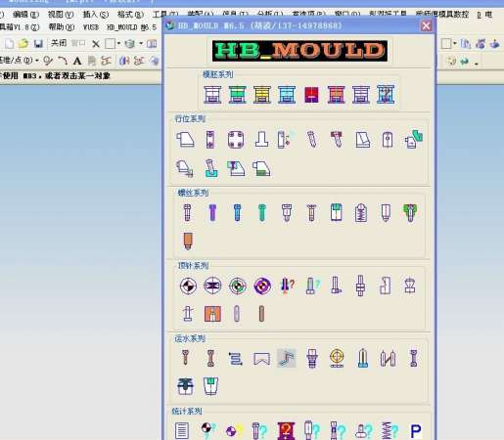The width and height of the screenshot is (504, 440).
Task: Expand dropdown arrow beside the square box icon
Action: (118, 43)
